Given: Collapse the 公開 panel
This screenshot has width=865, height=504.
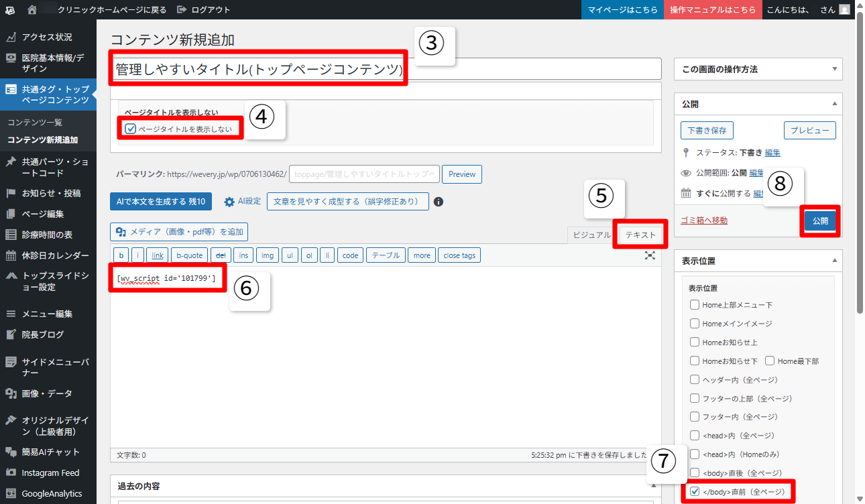Looking at the screenshot, I should coord(834,104).
